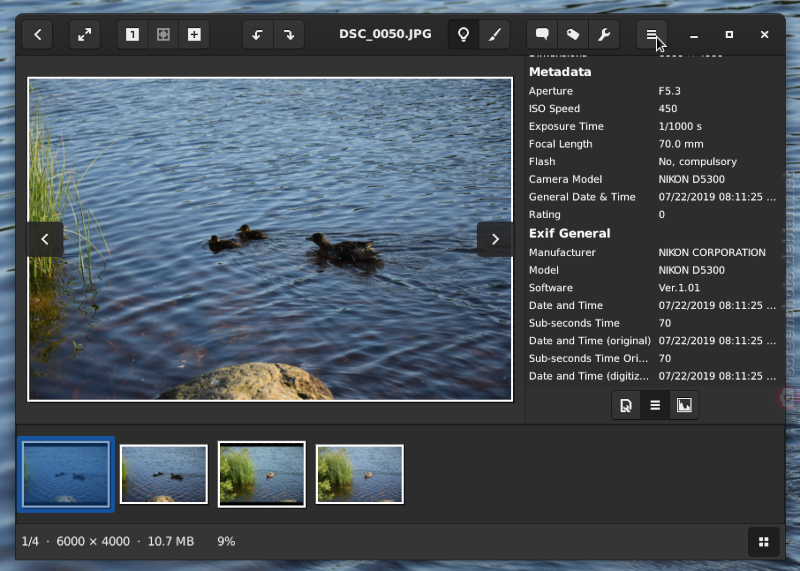
Task: Add a comment to the image
Action: [x=542, y=35]
